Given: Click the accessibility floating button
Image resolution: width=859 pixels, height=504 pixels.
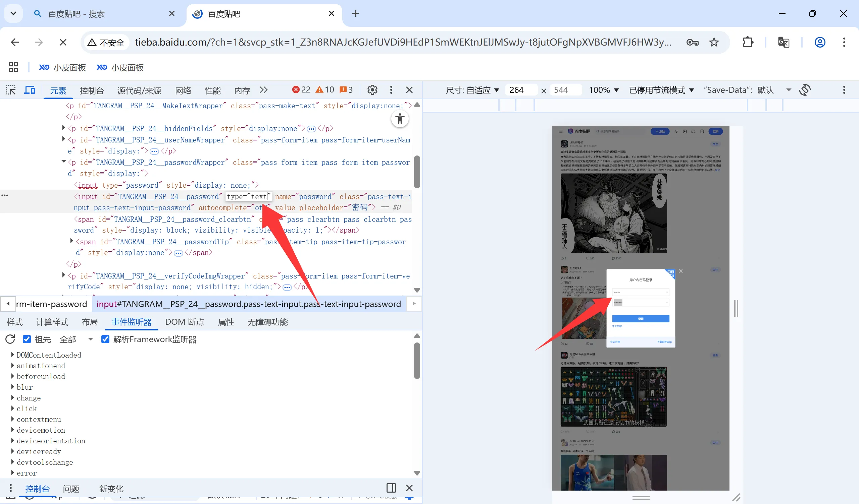Looking at the screenshot, I should point(400,119).
